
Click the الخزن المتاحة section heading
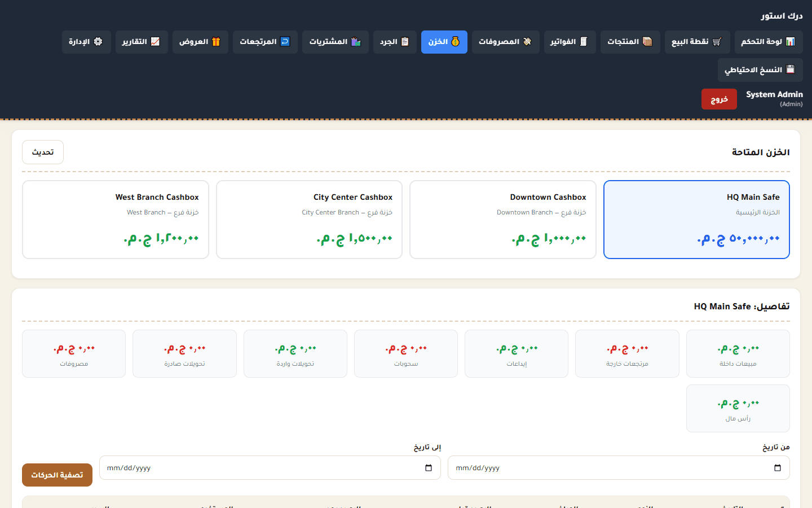pyautogui.click(x=761, y=152)
